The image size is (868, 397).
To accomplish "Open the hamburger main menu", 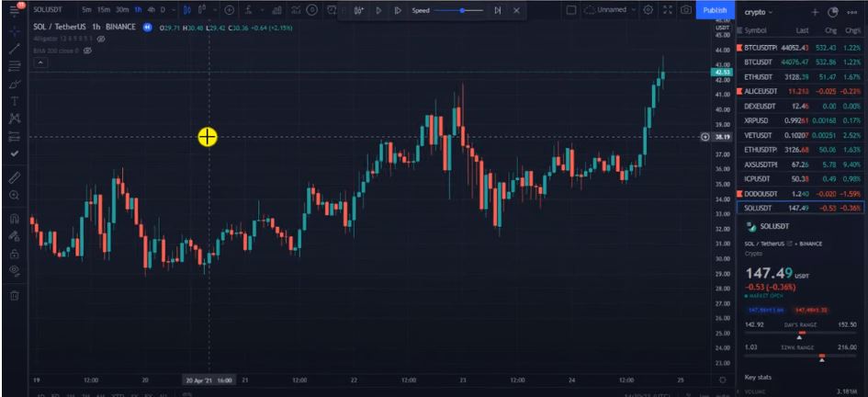I will 15,9.
